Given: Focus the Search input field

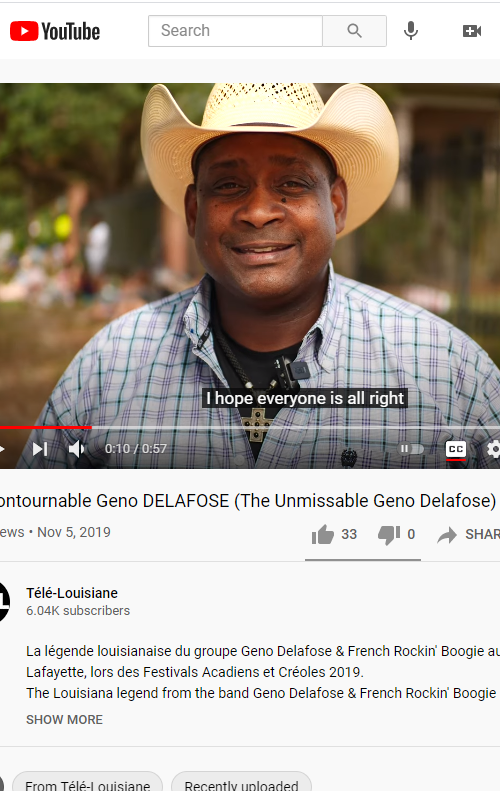Looking at the screenshot, I should [235, 31].
